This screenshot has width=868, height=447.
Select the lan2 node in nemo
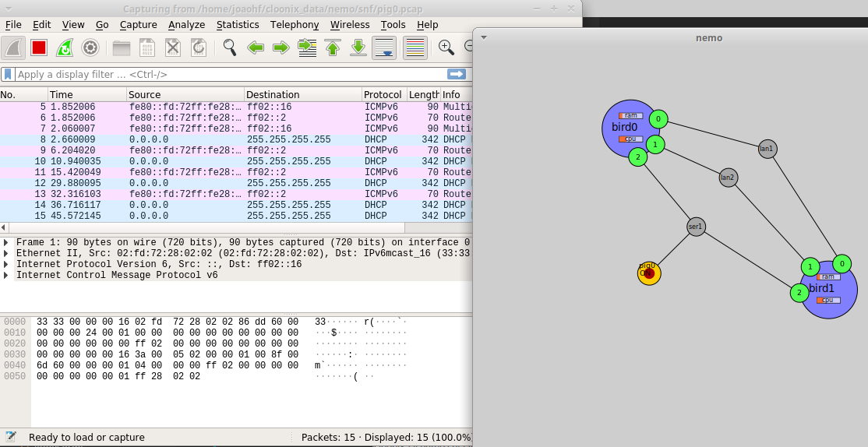728,177
